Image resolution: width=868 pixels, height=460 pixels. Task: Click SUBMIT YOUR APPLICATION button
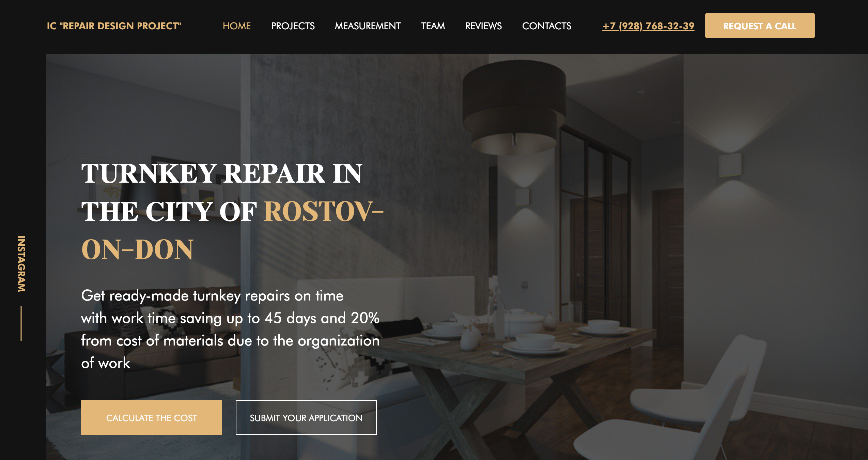click(x=306, y=417)
